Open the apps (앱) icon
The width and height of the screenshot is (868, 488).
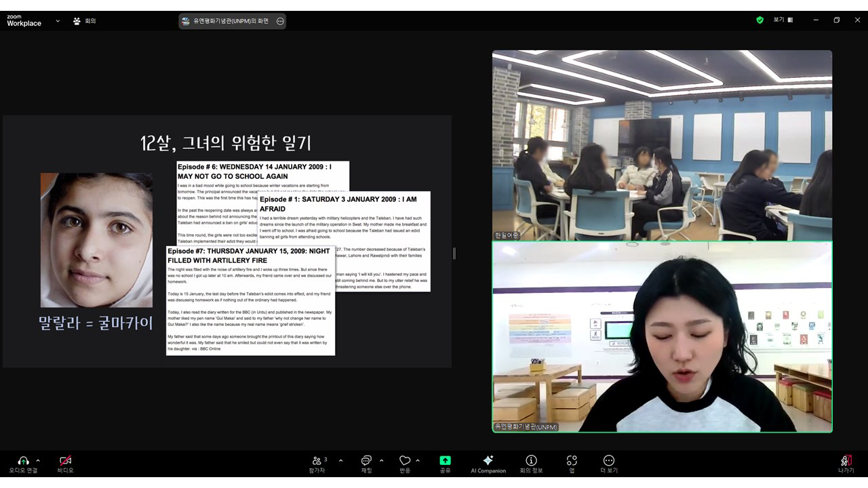pyautogui.click(x=572, y=461)
